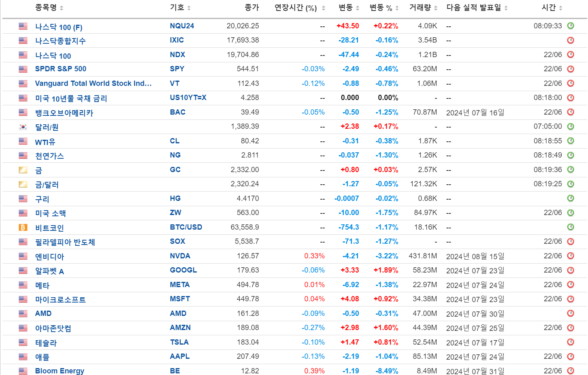Click the 종가 column header

[x=252, y=8]
